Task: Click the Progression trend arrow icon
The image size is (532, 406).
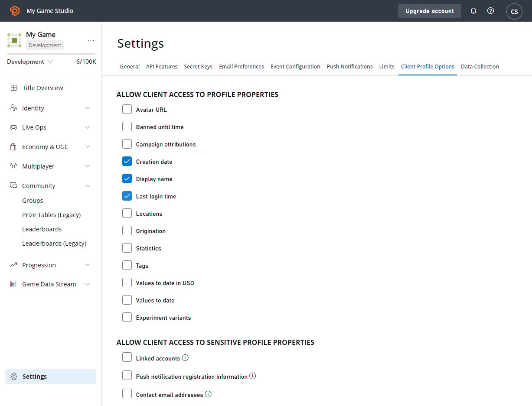Action: (13, 265)
